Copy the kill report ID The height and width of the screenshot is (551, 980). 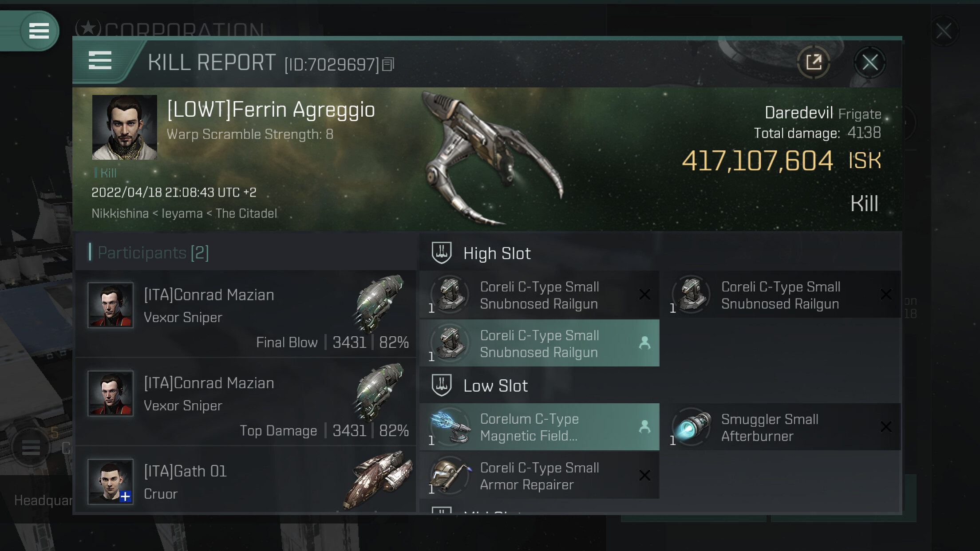388,65
